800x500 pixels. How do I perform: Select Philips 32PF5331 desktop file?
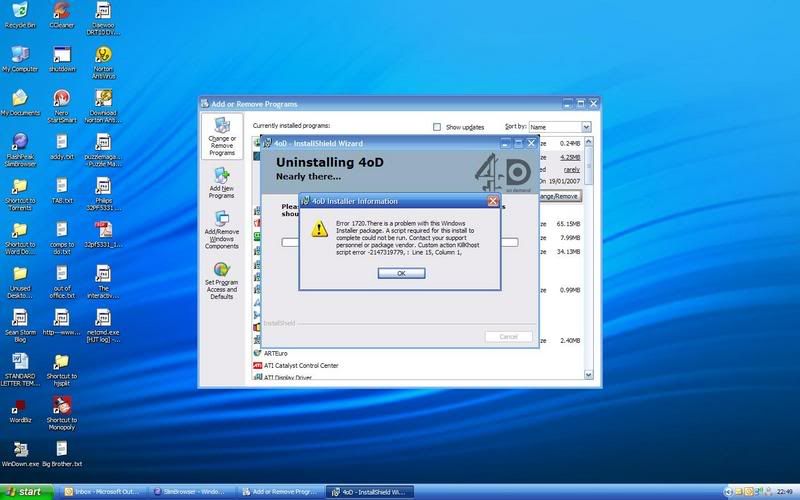tap(103, 194)
